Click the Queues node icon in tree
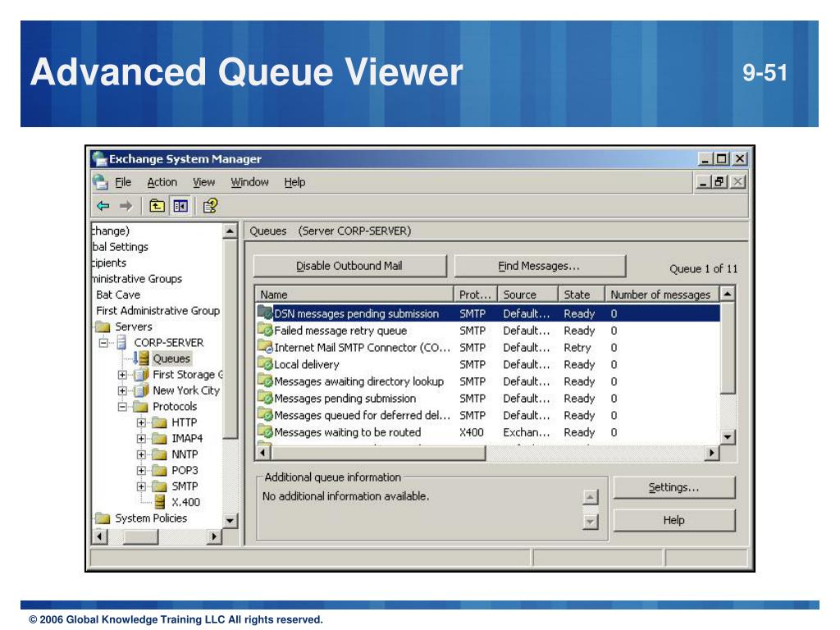The height and width of the screenshot is (630, 840). click(x=141, y=358)
